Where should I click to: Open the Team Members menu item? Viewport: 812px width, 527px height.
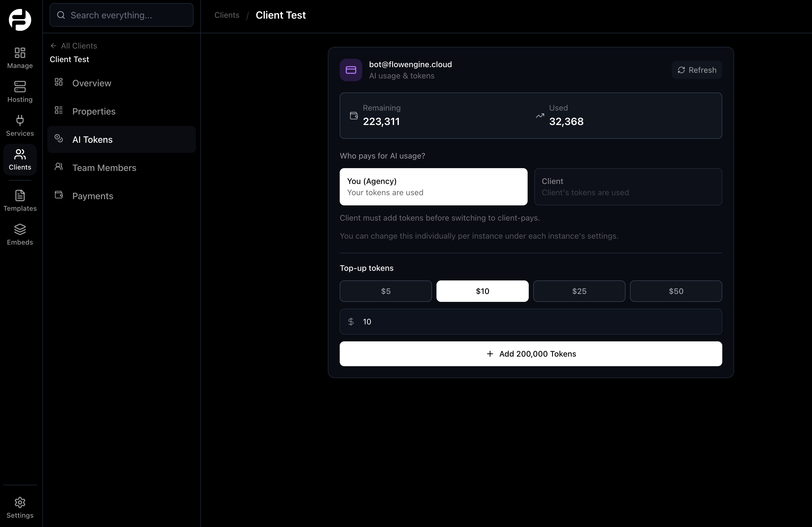pos(104,168)
